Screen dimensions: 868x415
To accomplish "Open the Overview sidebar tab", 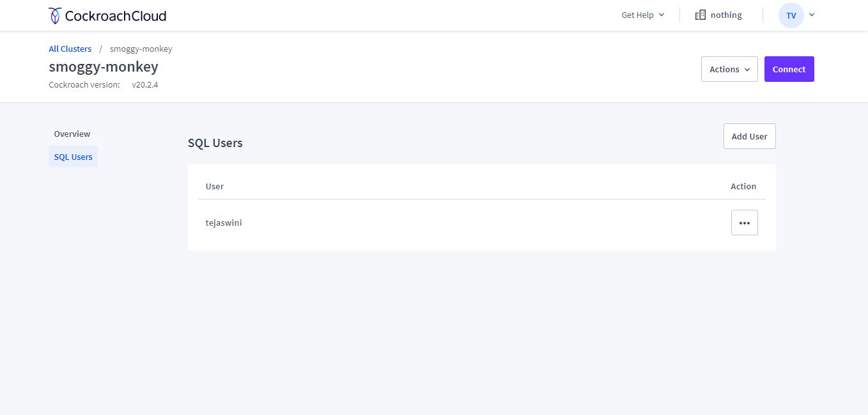I will (72, 134).
